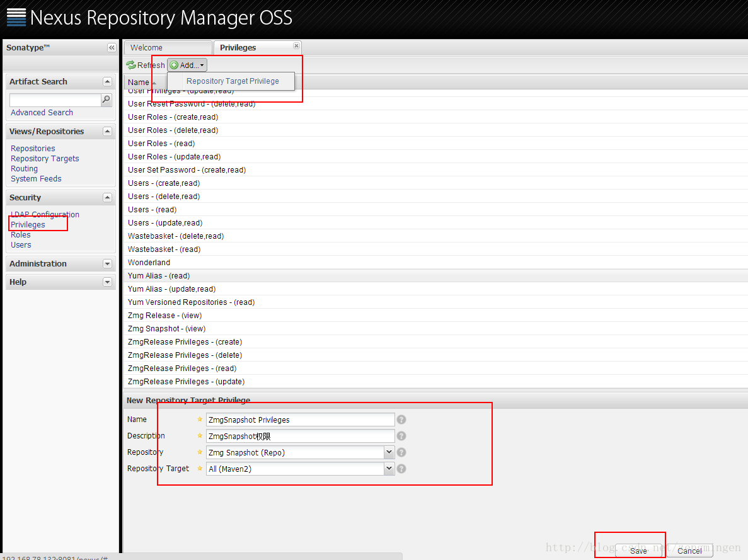This screenshot has width=748, height=560.
Task: Click into the Description text field
Action: tap(301, 436)
